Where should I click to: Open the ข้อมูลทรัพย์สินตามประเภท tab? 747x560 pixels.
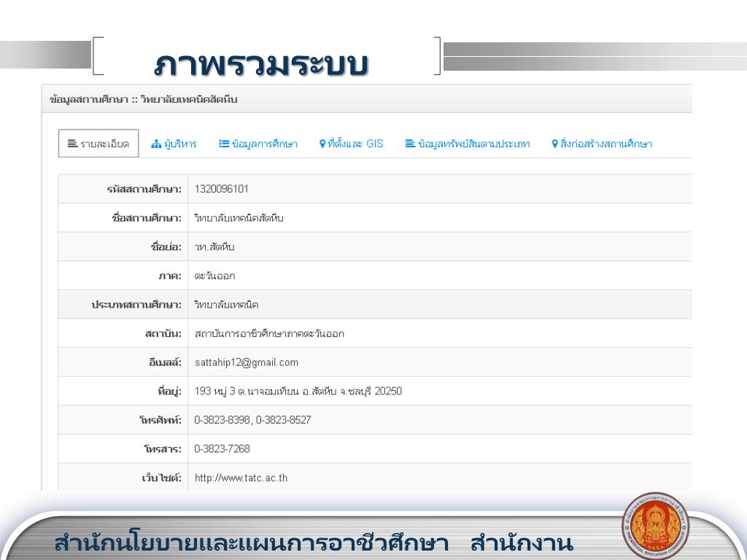[x=468, y=144]
